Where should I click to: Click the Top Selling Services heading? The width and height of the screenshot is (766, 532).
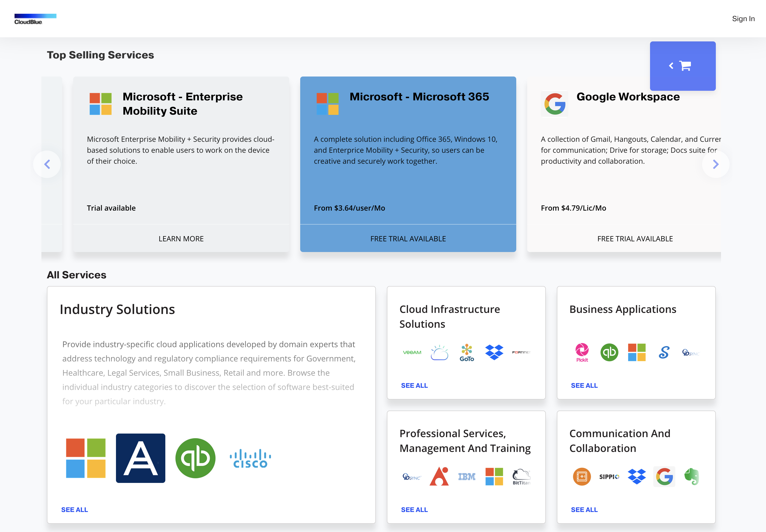point(100,55)
